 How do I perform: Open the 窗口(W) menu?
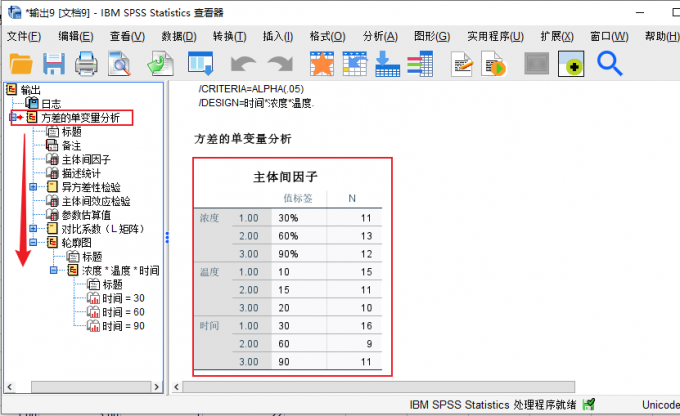pos(609,36)
